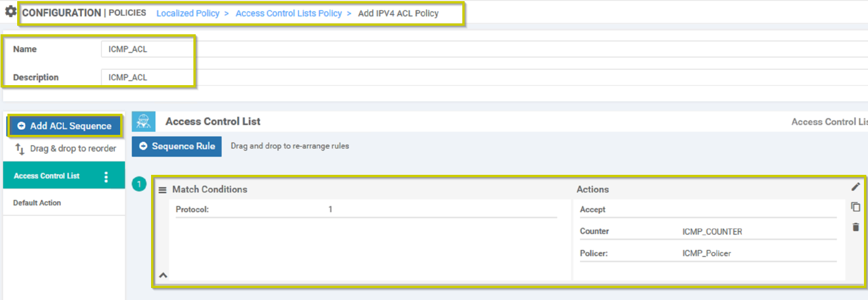
Task: Open the Localized Policy breadcrumb link
Action: point(188,13)
